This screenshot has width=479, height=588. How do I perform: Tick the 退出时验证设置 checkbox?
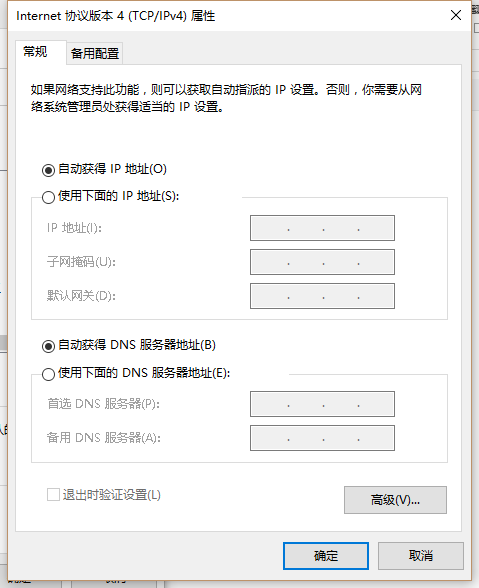pyautogui.click(x=53, y=495)
